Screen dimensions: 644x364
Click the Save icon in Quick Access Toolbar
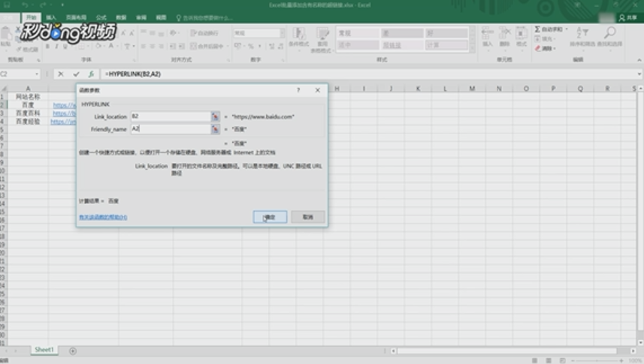coord(7,5)
